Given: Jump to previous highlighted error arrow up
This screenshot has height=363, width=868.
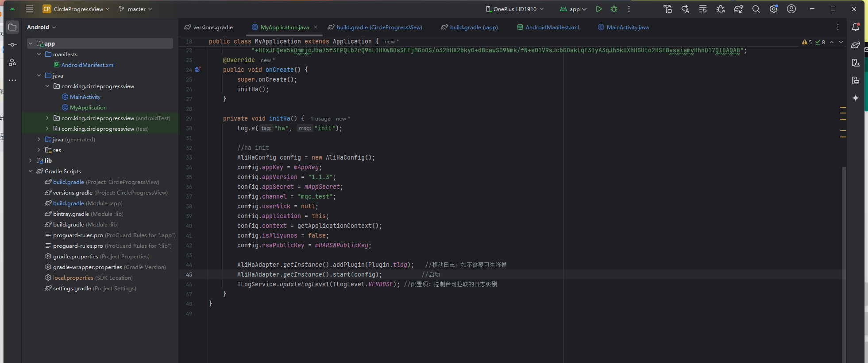Looking at the screenshot, I should pos(832,42).
